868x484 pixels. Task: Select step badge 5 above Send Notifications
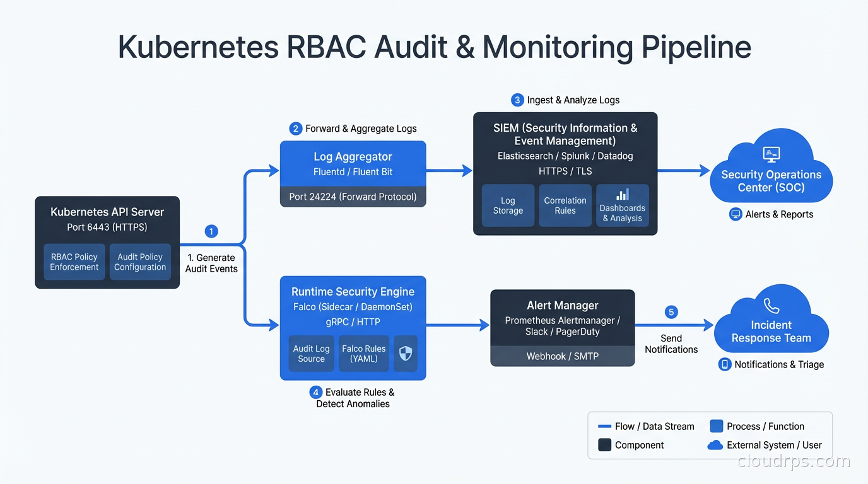(671, 312)
